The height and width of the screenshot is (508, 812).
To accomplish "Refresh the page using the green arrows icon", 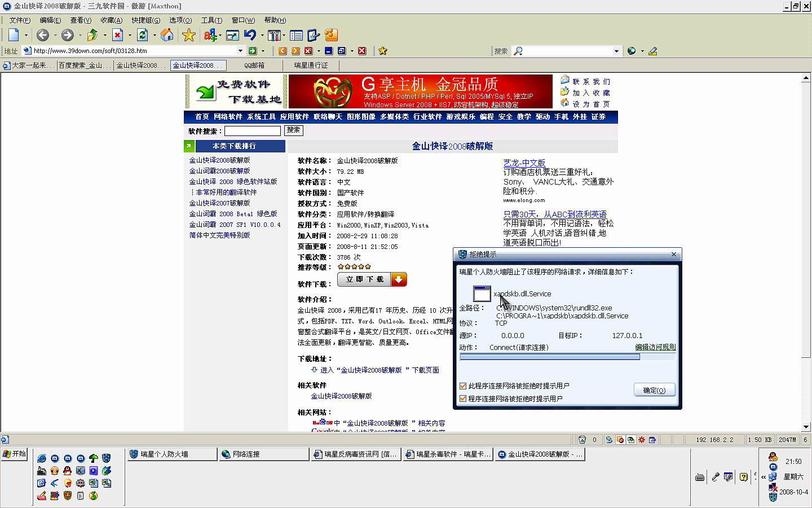I will [x=142, y=35].
